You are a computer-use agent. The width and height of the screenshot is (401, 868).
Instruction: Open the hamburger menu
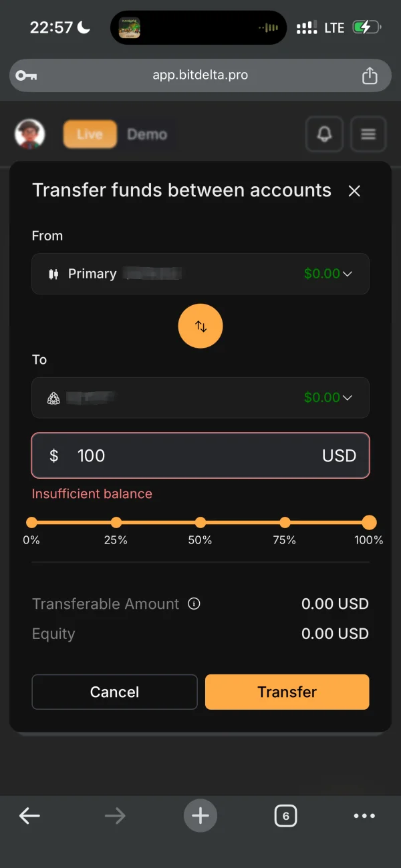368,134
